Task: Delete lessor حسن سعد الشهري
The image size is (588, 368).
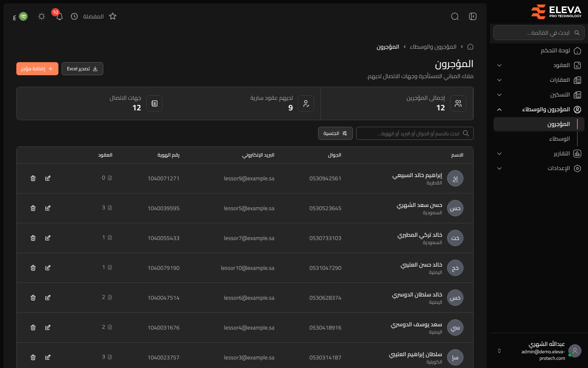Action: pos(33,208)
